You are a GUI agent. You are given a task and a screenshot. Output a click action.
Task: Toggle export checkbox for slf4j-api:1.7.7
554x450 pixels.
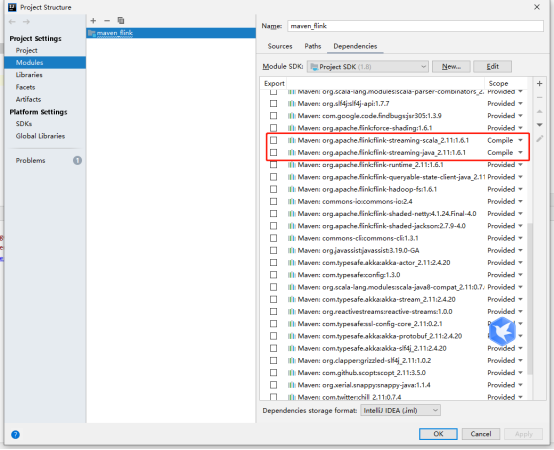(273, 103)
